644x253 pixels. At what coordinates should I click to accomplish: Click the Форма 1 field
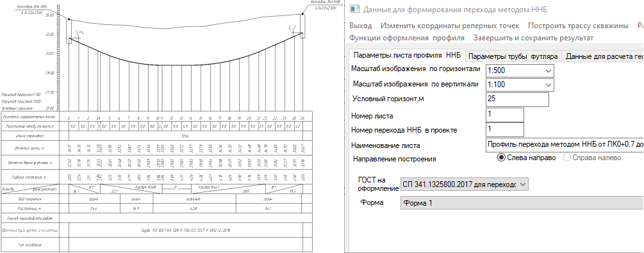[x=522, y=203]
